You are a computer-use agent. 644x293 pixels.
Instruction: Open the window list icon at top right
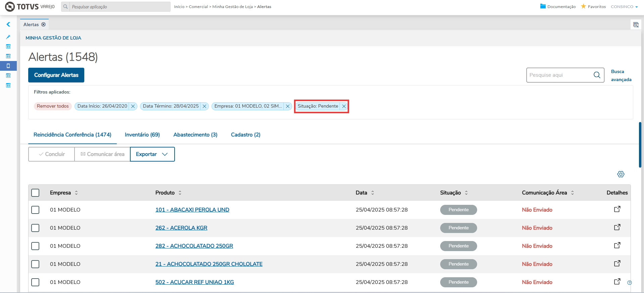(636, 25)
